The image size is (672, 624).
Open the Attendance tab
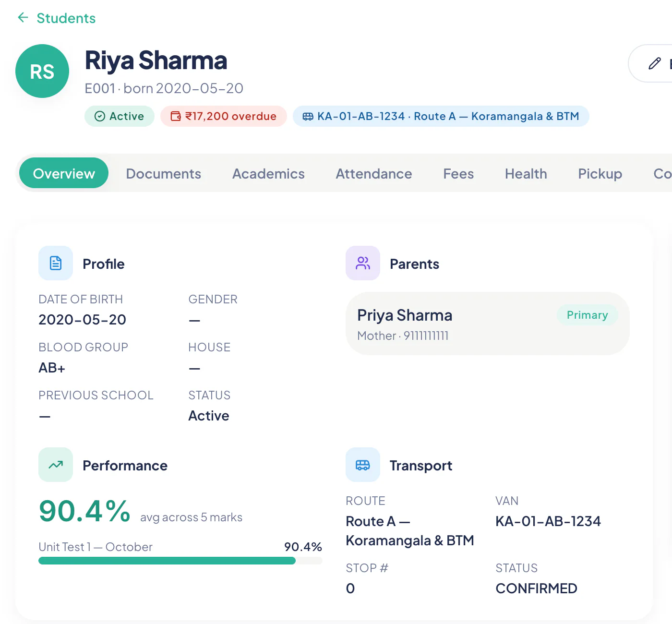click(374, 173)
